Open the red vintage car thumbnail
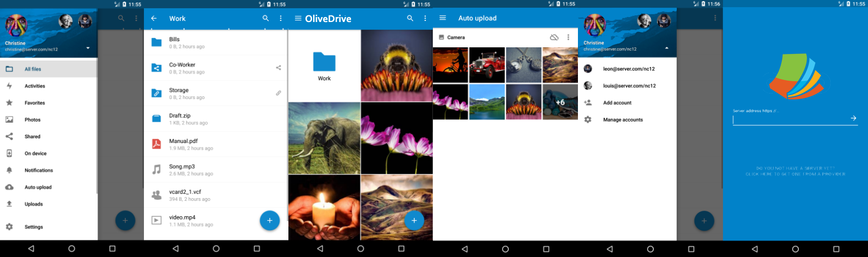This screenshot has width=868, height=257. 487,65
